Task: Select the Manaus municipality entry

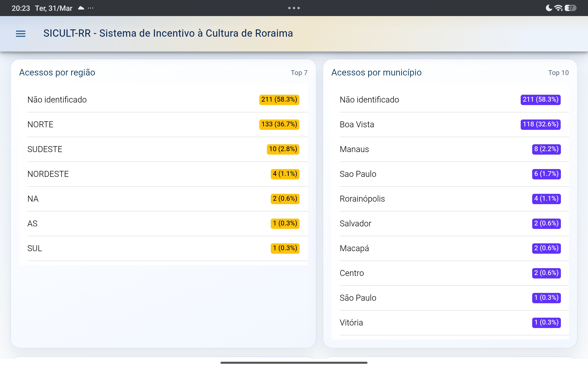Action: pos(354,149)
